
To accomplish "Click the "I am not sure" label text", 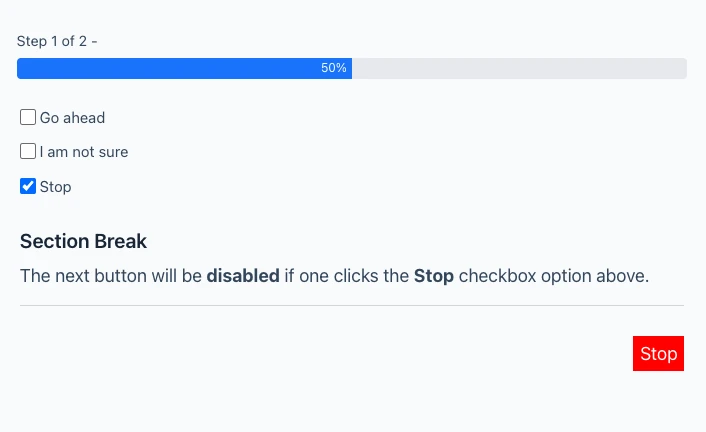I will point(84,152).
